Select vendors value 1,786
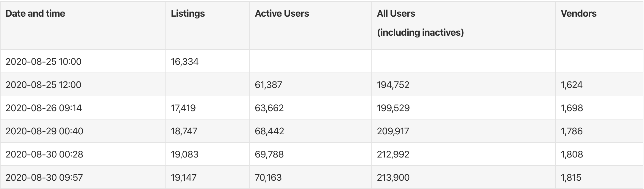644x189 pixels. 571,131
